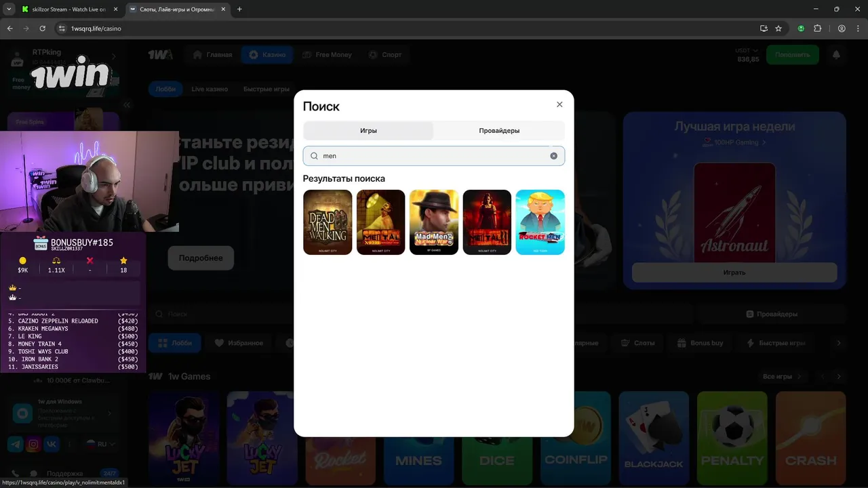Screen dimensions: 868x488
Task: Open Chrome profile avatar
Action: tap(842, 28)
